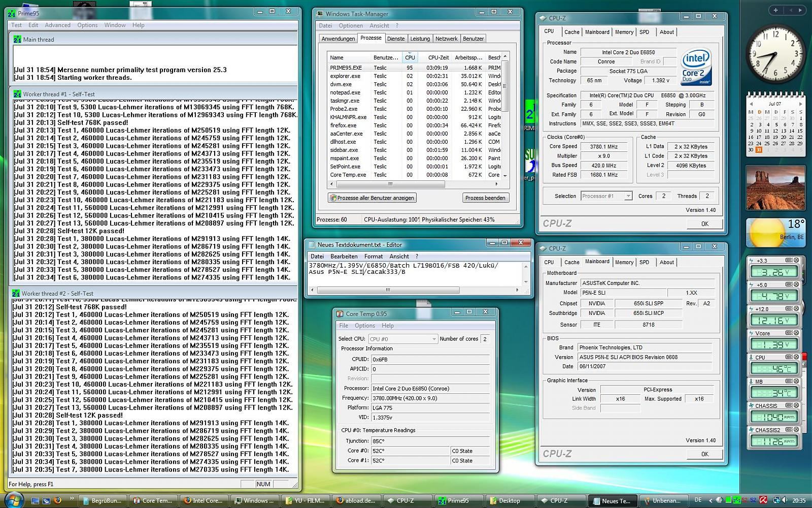The width and height of the screenshot is (812, 508).
Task: Open About tab in CPU-Z motherboard window
Action: (x=666, y=263)
